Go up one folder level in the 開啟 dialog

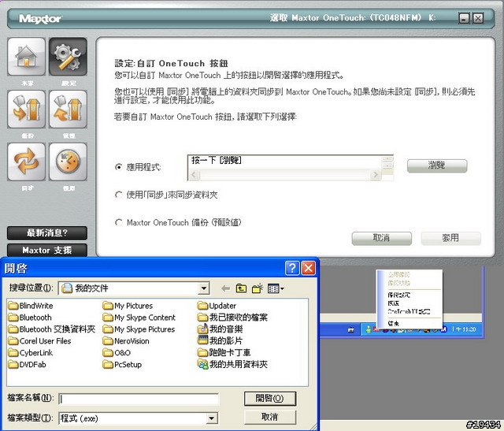coord(241,288)
